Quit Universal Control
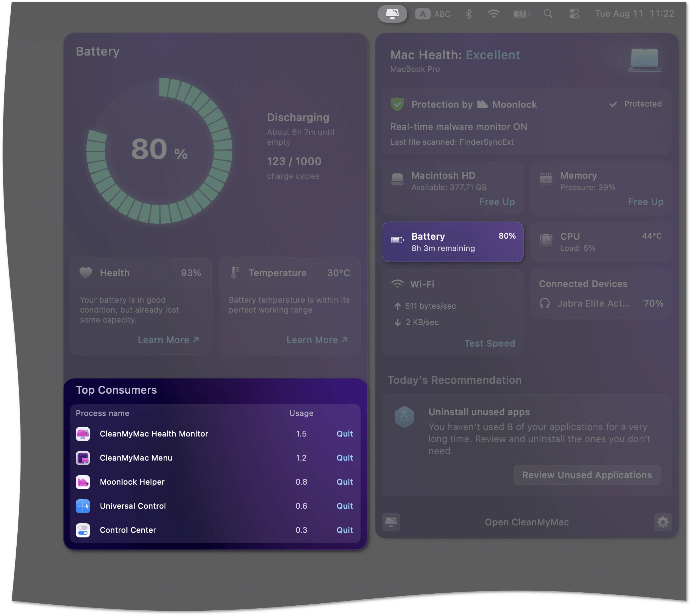The image size is (691, 616). (x=345, y=506)
